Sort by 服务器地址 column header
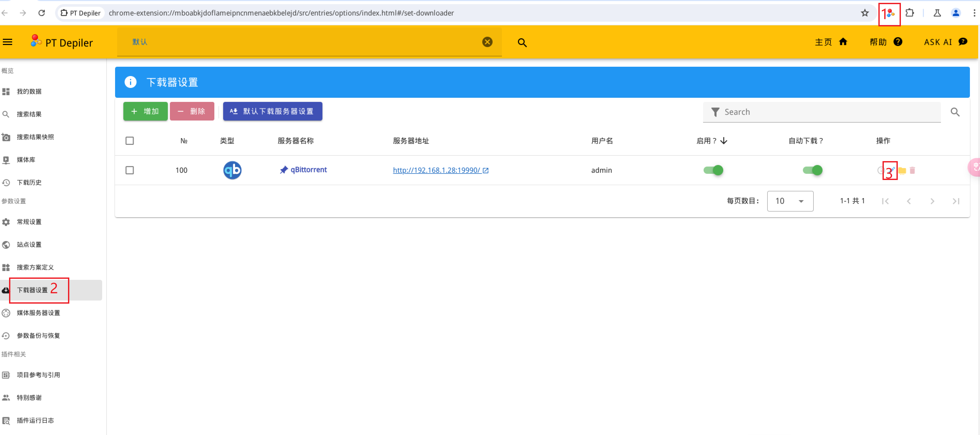 (x=411, y=141)
